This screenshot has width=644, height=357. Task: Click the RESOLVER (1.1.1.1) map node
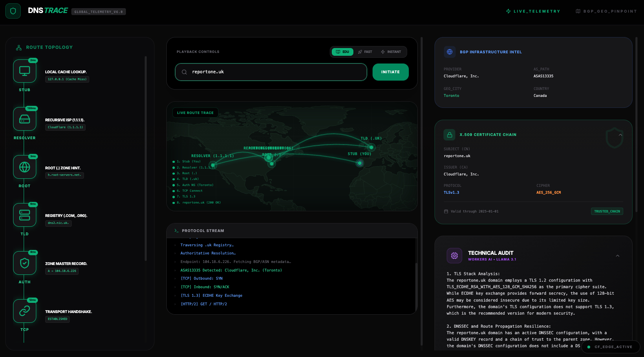pyautogui.click(x=213, y=165)
